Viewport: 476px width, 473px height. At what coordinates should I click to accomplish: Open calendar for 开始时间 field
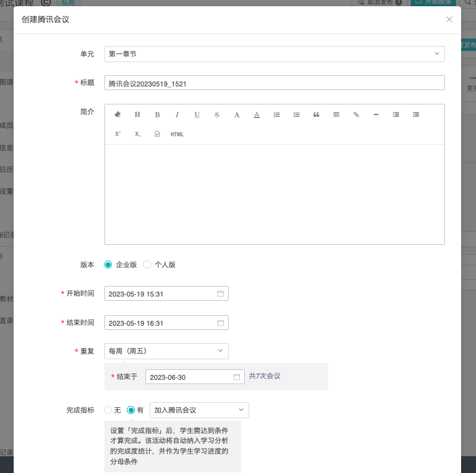(x=220, y=294)
